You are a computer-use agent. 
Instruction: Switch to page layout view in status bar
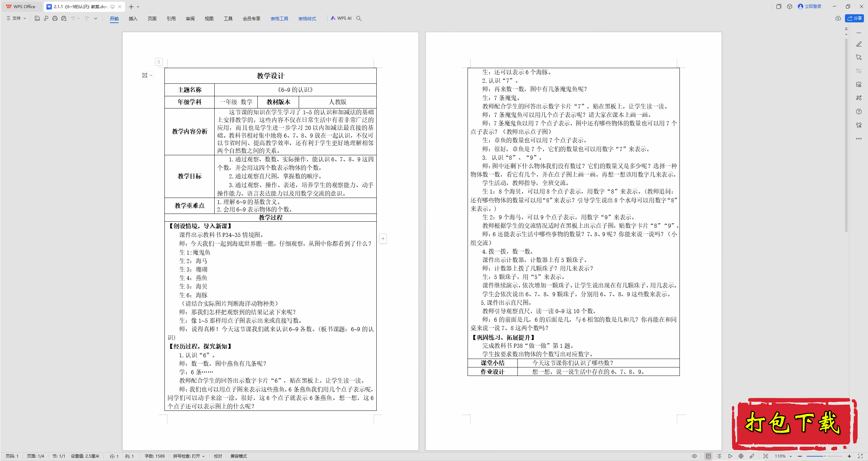pyautogui.click(x=708, y=456)
